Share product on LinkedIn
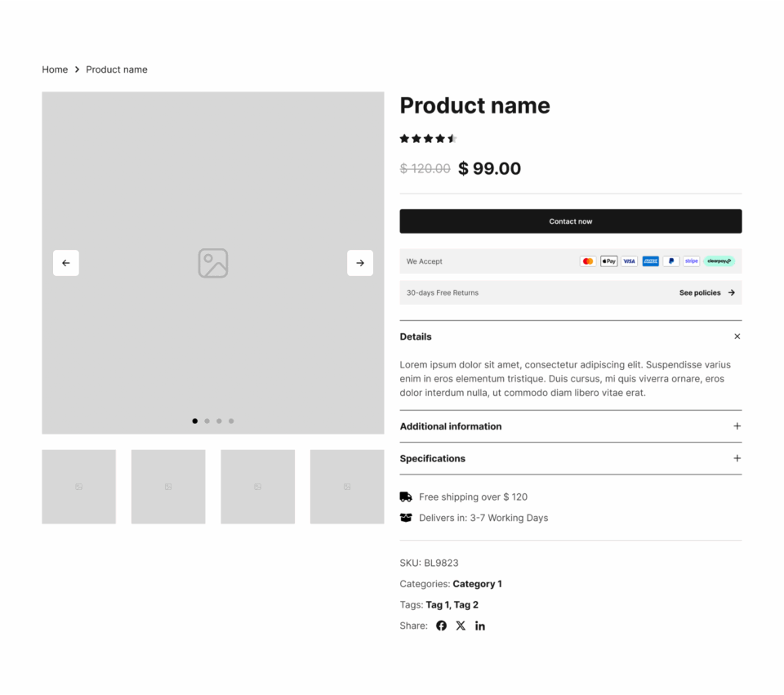784x695 pixels. click(480, 626)
